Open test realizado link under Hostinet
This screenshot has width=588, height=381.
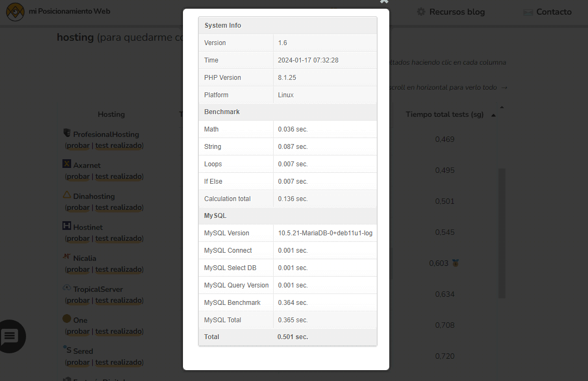click(119, 239)
